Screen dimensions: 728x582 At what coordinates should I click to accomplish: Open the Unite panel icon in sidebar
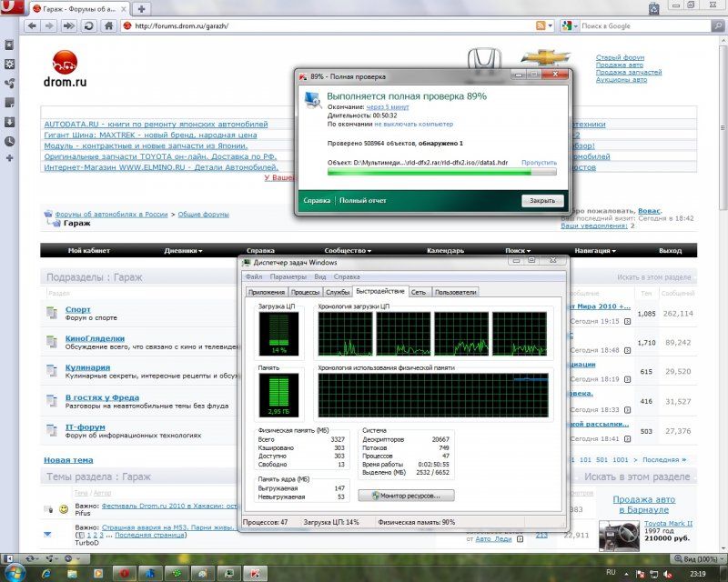point(9,84)
